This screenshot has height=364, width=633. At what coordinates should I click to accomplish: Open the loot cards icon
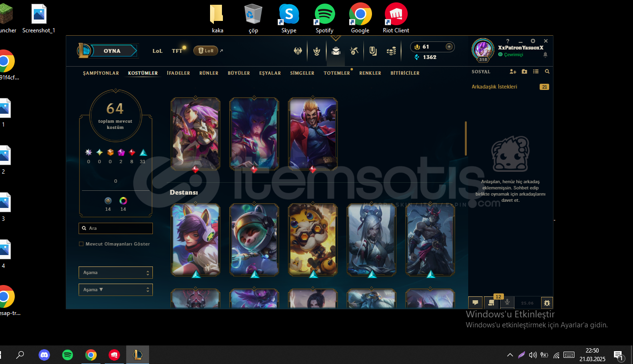[373, 51]
